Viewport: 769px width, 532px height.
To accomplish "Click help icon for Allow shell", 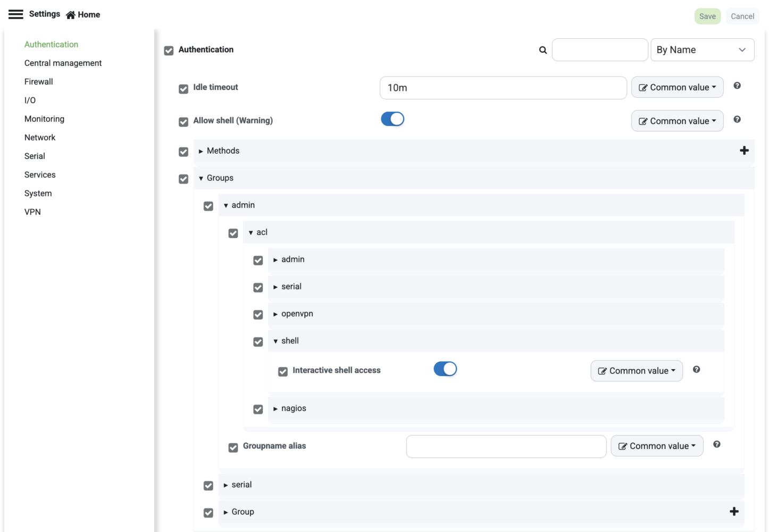I will pos(737,119).
